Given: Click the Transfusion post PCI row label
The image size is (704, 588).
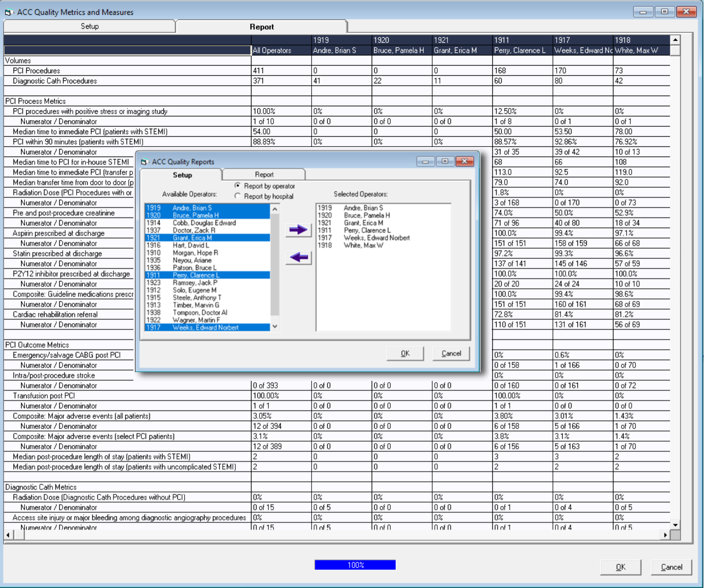Looking at the screenshot, I should (44, 396).
